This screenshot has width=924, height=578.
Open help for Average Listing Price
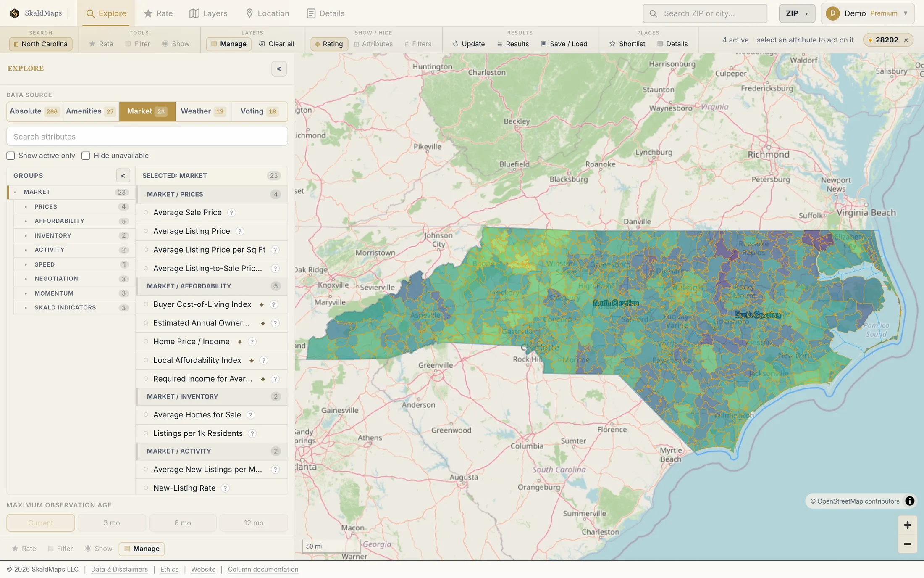[x=239, y=231]
